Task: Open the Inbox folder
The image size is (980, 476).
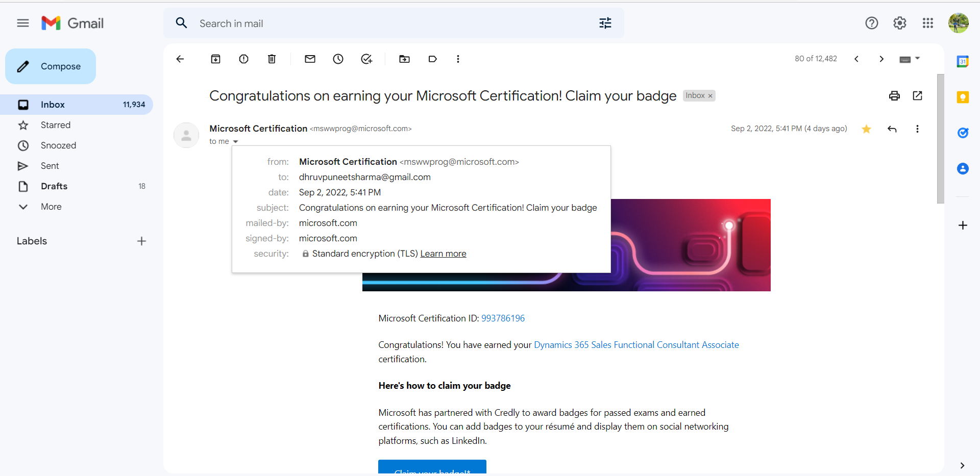Action: [x=77, y=105]
